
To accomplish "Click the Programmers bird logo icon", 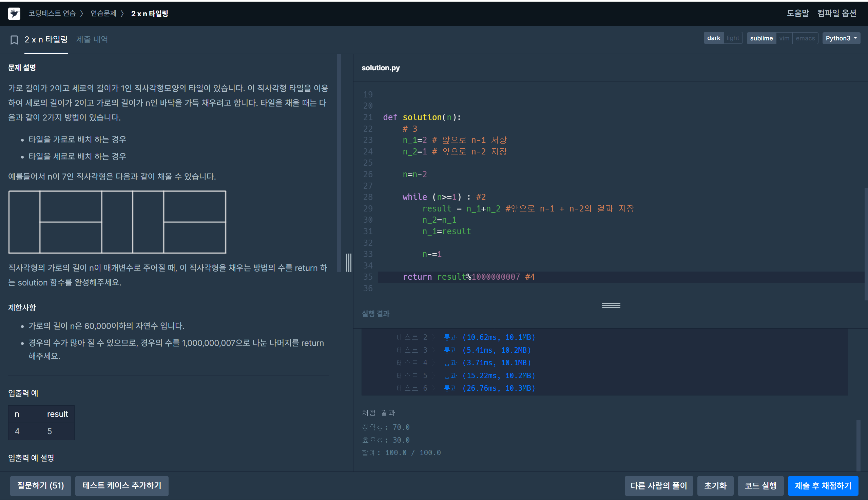I will (x=14, y=13).
